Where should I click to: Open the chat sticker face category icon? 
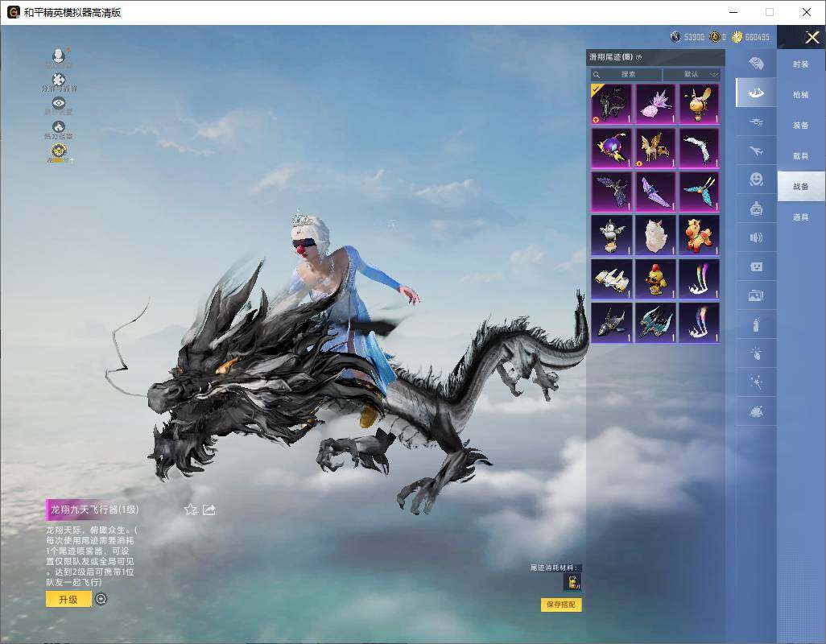tap(756, 266)
